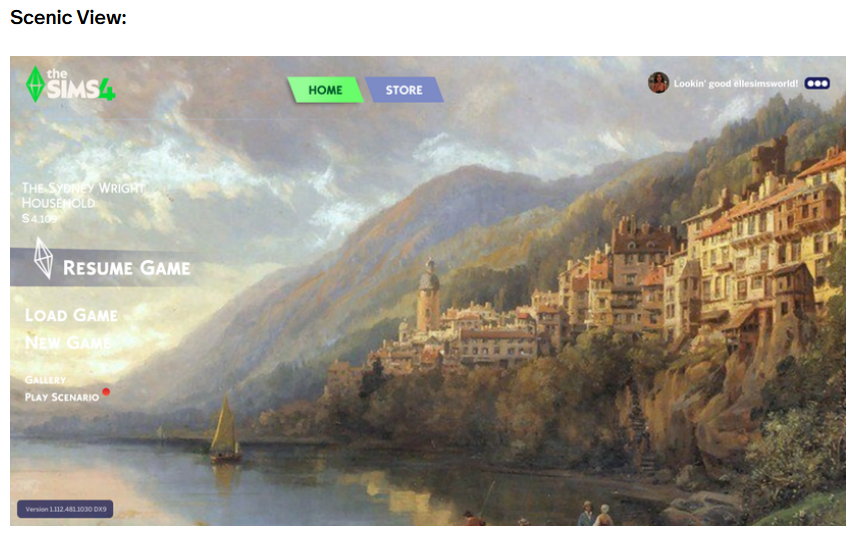Image resolution: width=859 pixels, height=537 pixels.
Task: Click the green plumbob in the logo
Action: point(36,84)
